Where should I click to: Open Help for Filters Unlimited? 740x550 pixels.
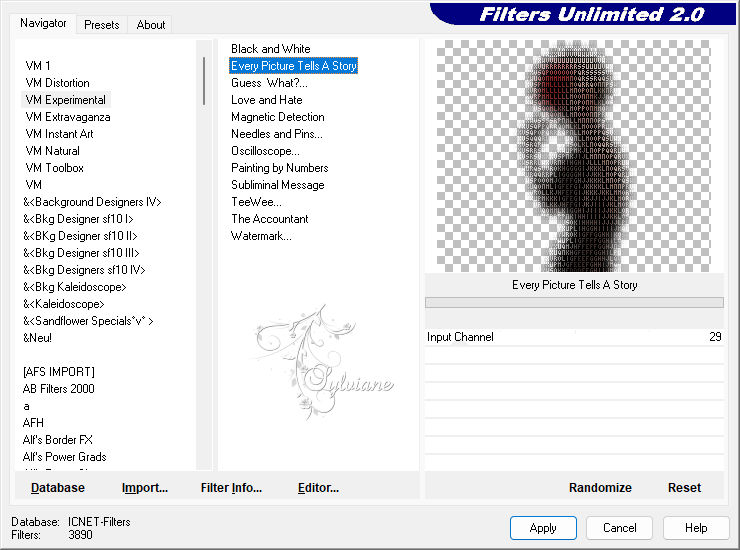[x=696, y=528]
